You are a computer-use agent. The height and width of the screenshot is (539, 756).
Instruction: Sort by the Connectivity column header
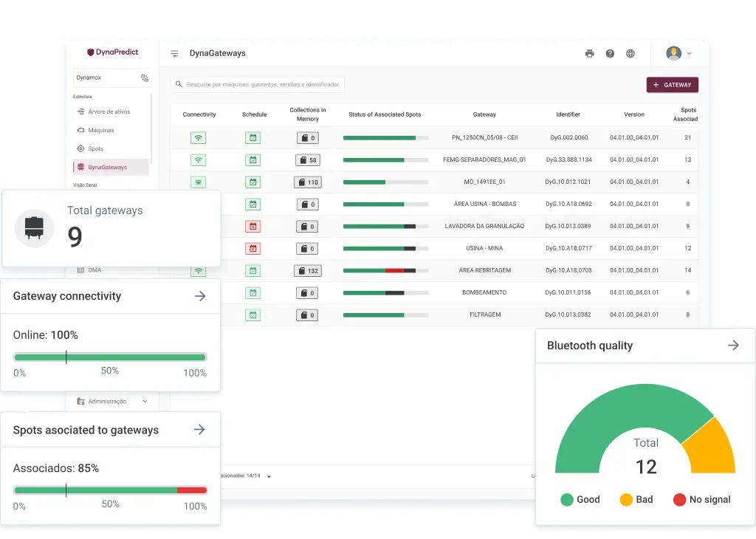[x=199, y=114]
